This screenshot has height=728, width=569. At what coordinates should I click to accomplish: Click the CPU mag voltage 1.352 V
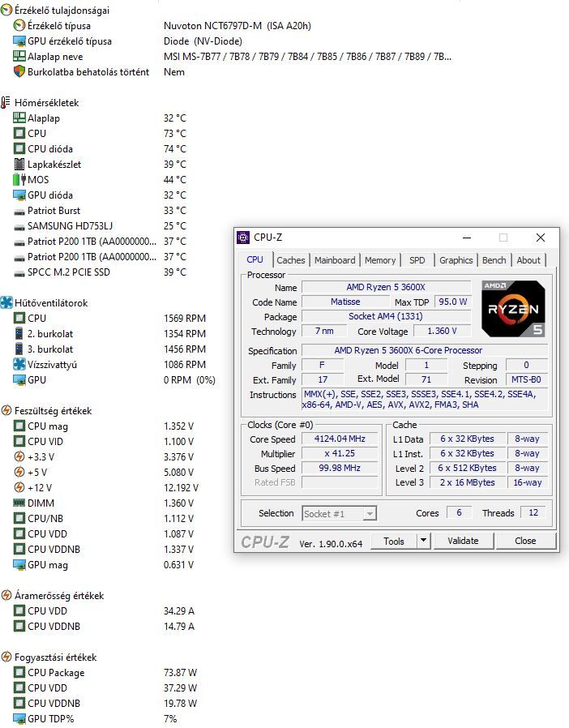point(178,426)
